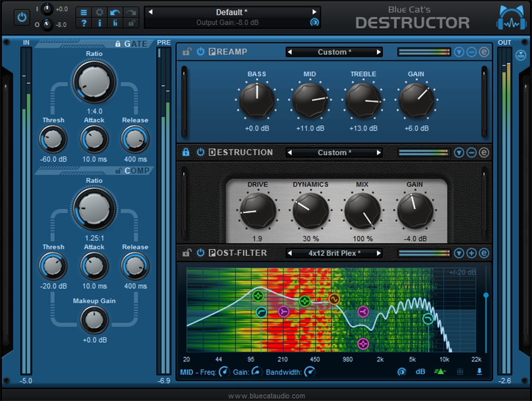Disable the Preamp section power button
This screenshot has width=532, height=401.
tap(200, 52)
